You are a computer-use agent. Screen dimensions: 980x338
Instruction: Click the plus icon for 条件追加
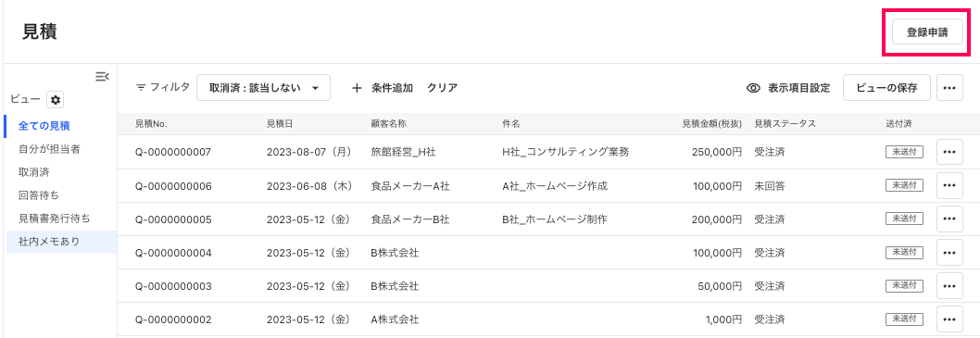[357, 88]
